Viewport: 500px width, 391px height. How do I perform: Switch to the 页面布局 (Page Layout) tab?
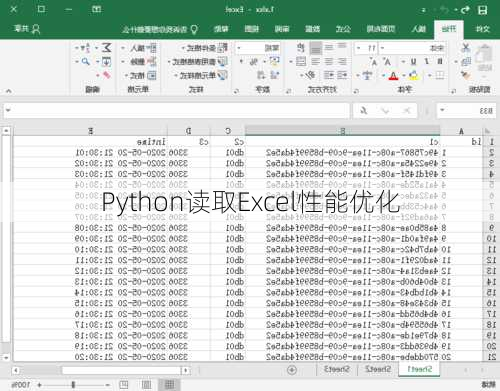[381, 29]
